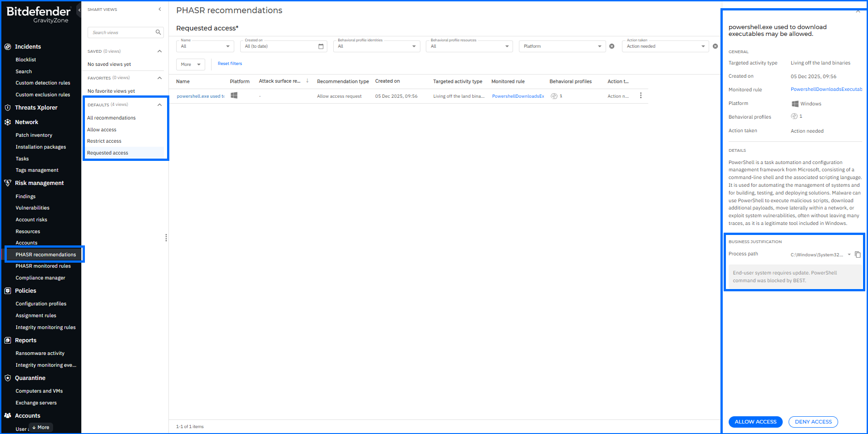Select the Allow access default view
Screen dimensions: 868x434
click(x=102, y=130)
